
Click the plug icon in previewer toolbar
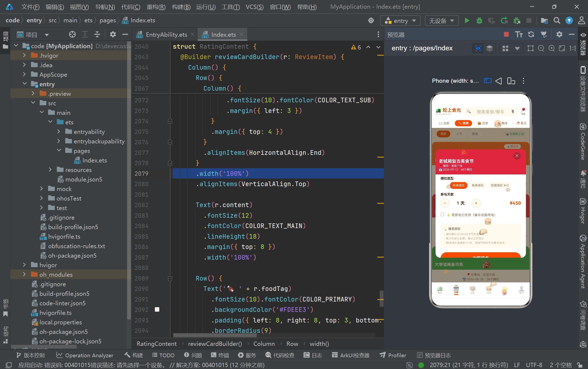[544, 34]
